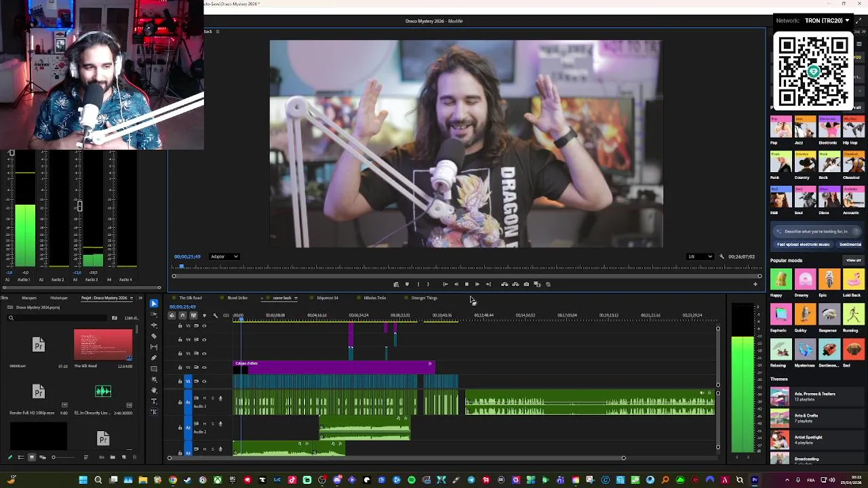Toggle V2 track visibility eye
This screenshot has height=488, width=868.
click(204, 367)
